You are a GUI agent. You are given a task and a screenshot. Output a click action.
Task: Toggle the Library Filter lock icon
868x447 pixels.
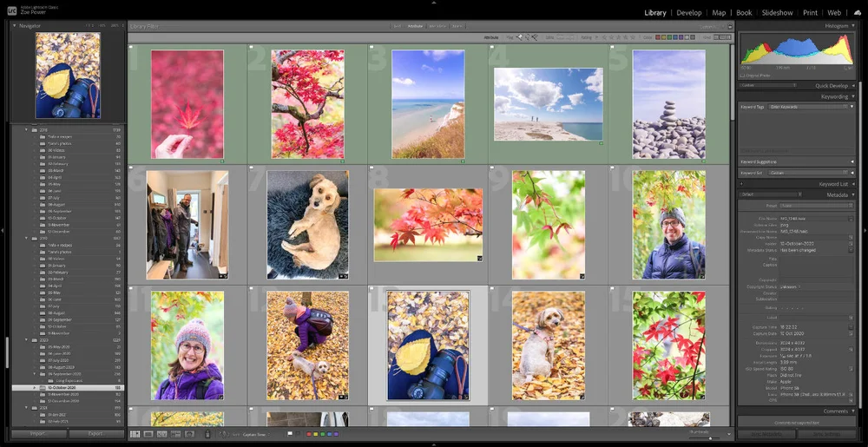click(731, 26)
